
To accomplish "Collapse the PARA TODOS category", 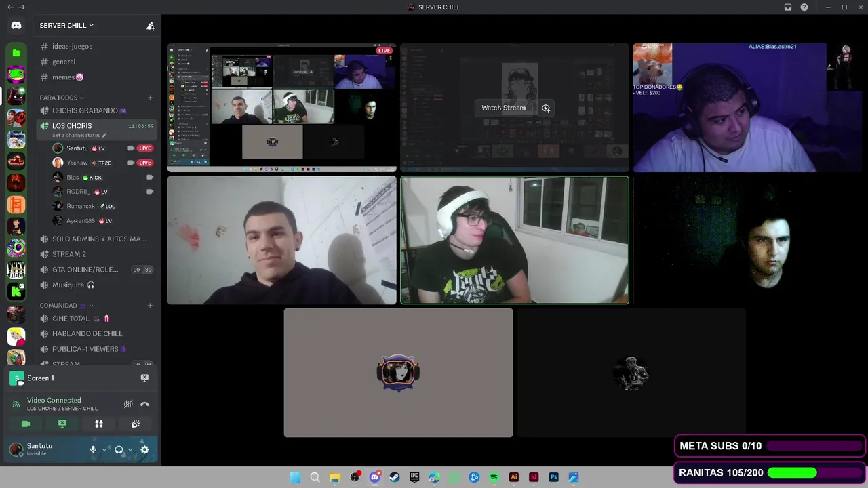I will coord(61,98).
